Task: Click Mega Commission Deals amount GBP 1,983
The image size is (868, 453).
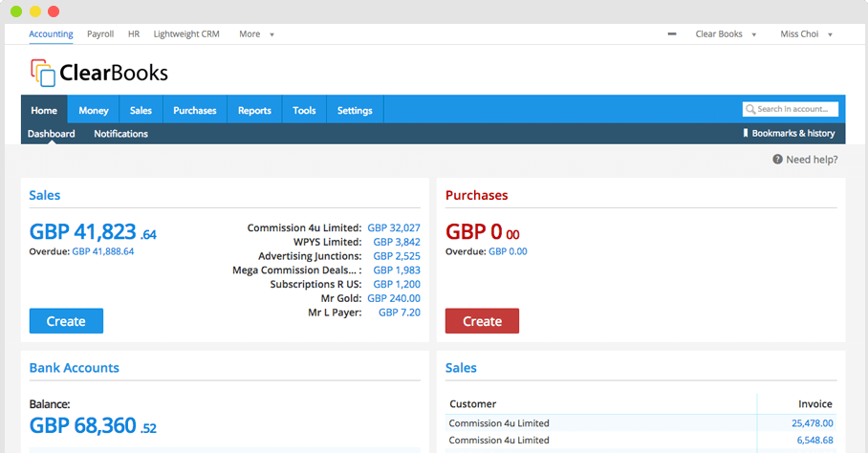Action: point(397,270)
